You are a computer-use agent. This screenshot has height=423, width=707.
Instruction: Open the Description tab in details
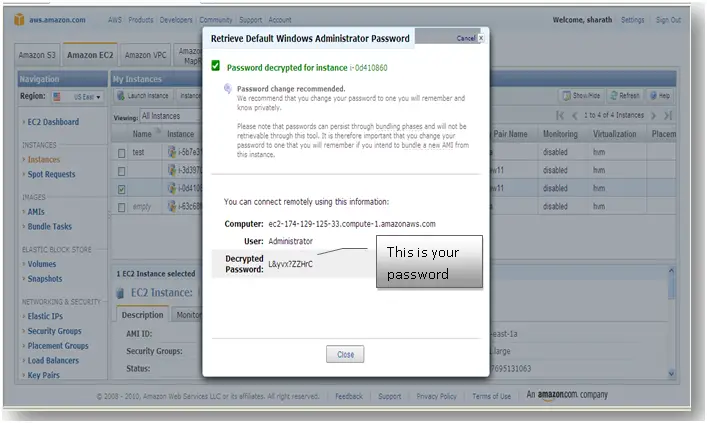[x=142, y=315]
